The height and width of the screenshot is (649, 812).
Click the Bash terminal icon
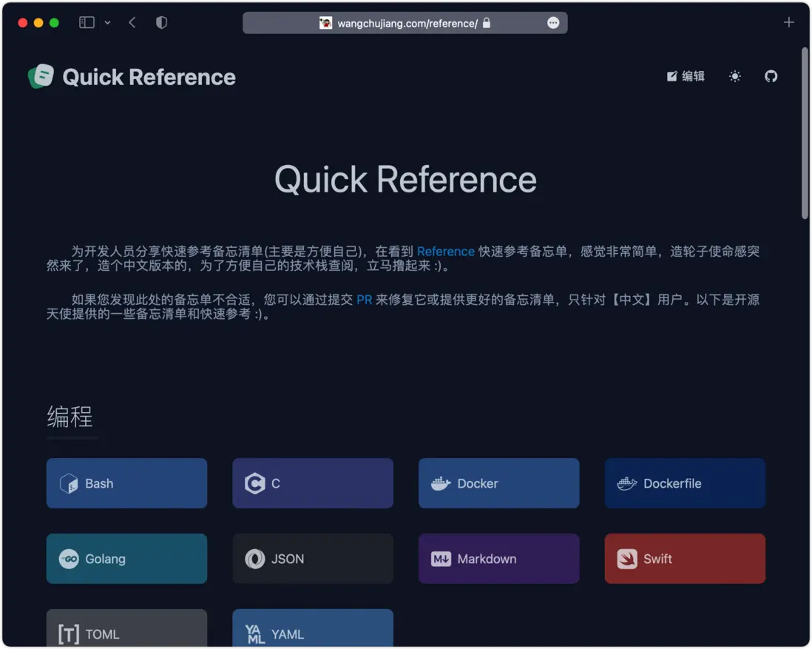[x=69, y=483]
